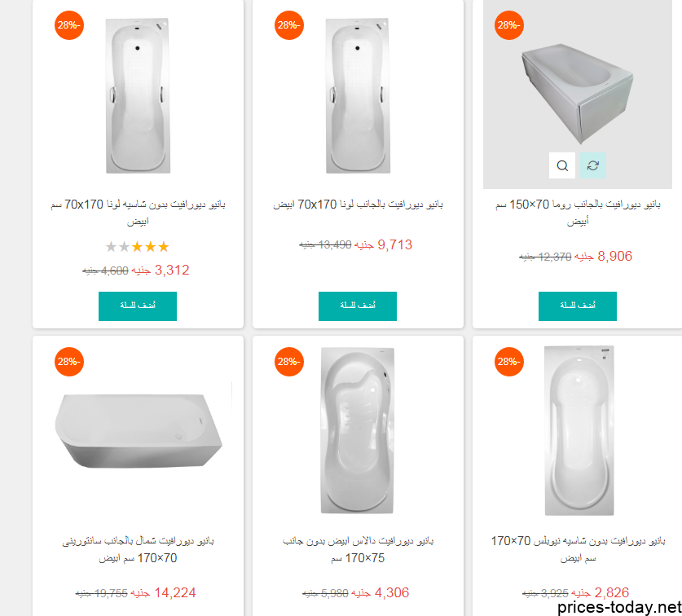Open the Luna 70x170 without chassis product title

point(138,213)
